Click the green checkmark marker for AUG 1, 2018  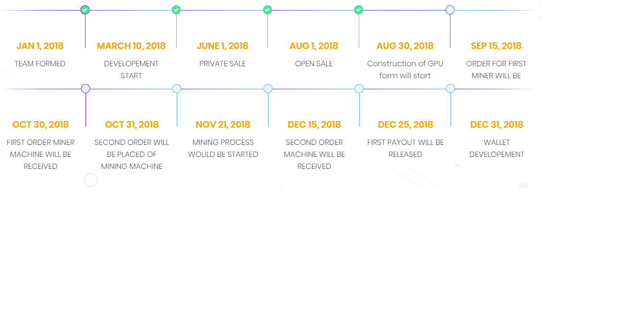pyautogui.click(x=359, y=10)
